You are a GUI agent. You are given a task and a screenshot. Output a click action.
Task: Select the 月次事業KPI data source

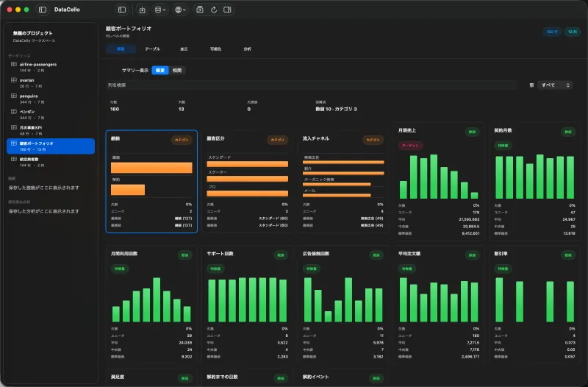(51, 130)
